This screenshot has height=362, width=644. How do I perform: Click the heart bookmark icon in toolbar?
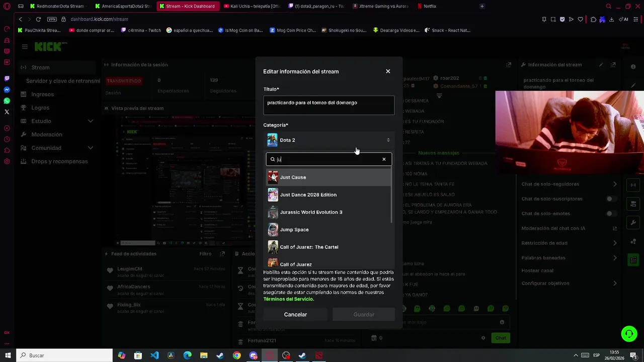click(580, 19)
